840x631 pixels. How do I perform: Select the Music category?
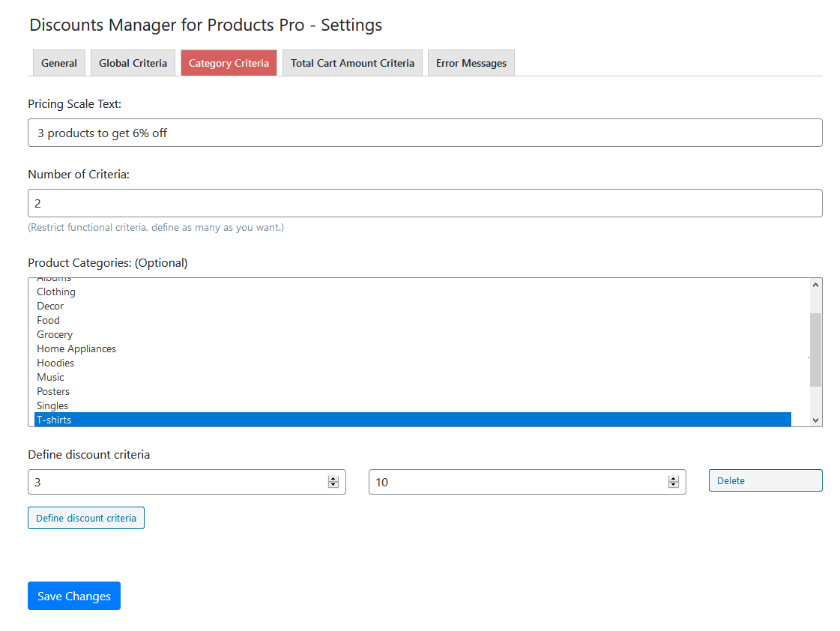click(412, 377)
